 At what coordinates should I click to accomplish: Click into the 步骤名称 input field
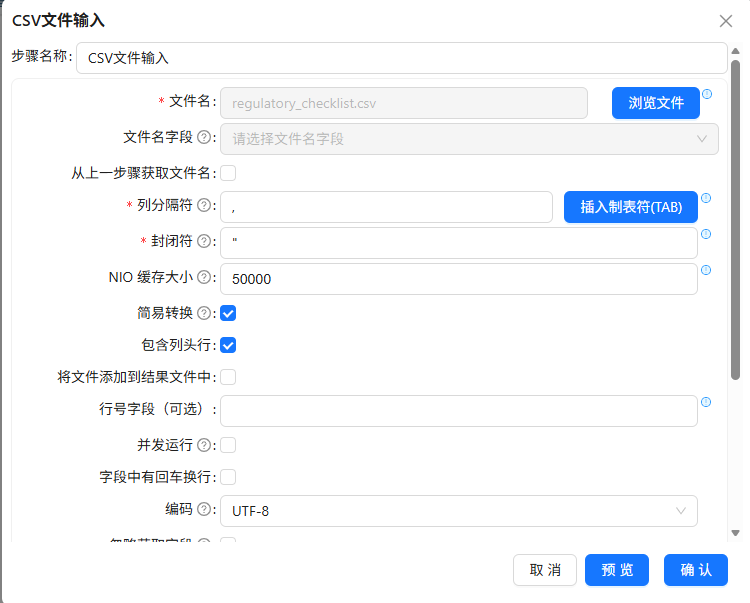[402, 58]
